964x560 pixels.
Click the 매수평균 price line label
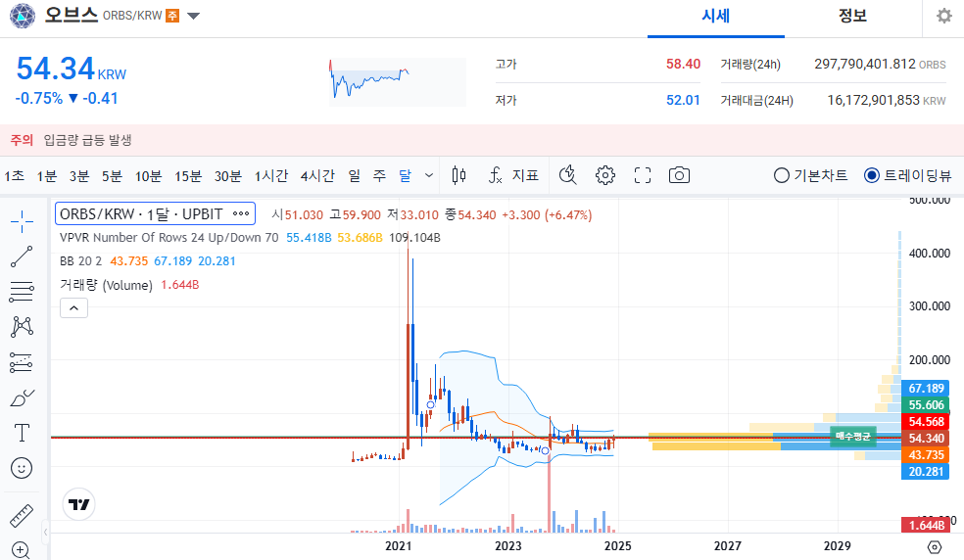point(852,437)
